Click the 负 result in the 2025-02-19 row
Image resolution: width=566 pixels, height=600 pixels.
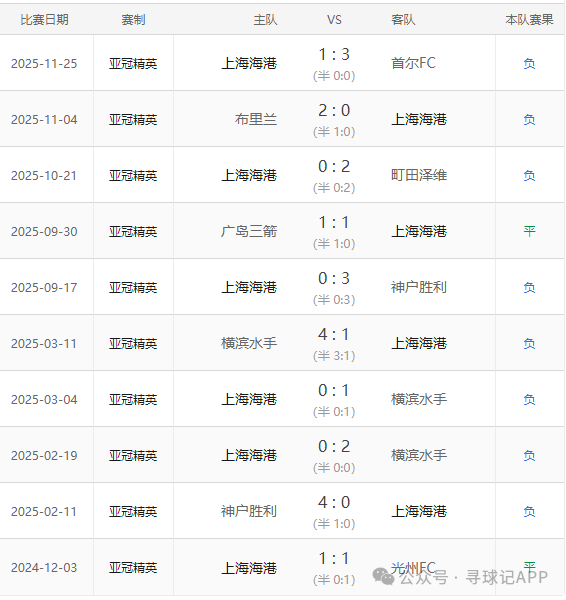pyautogui.click(x=529, y=455)
